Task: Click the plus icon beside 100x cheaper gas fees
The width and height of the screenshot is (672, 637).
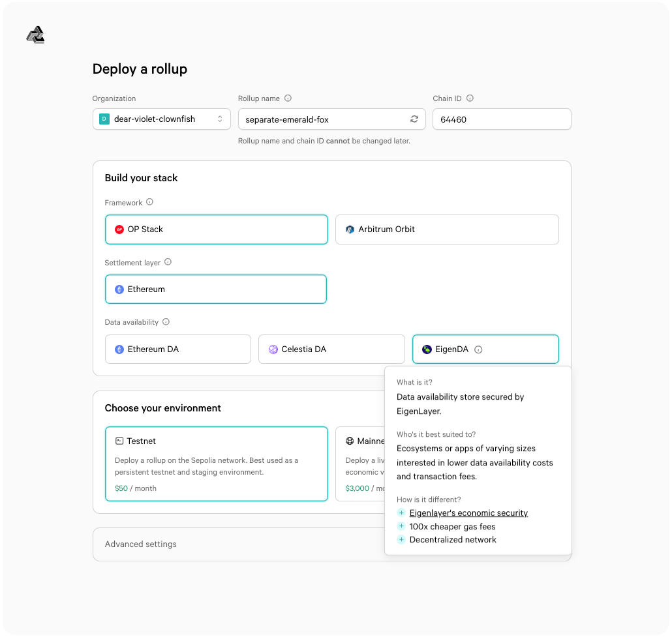Action: (402, 526)
